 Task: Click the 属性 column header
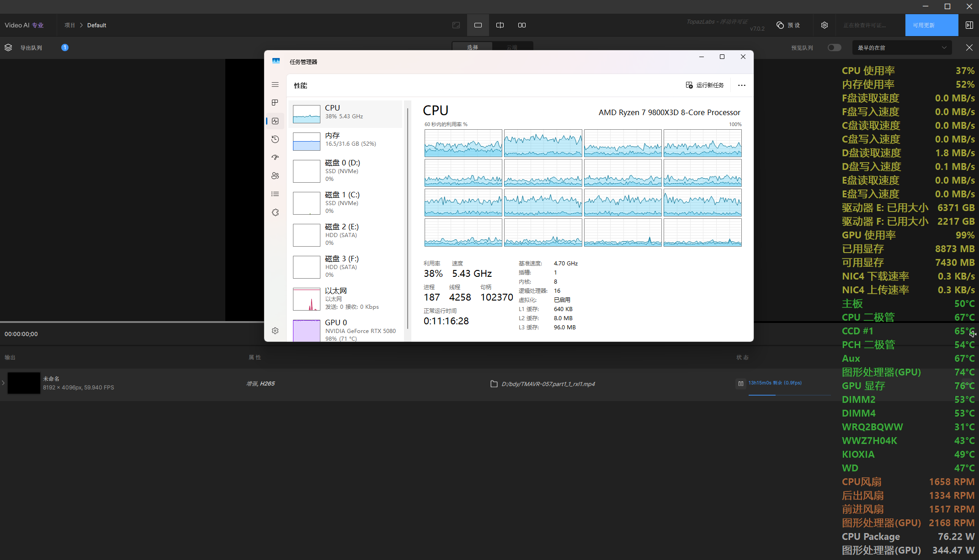(x=255, y=357)
